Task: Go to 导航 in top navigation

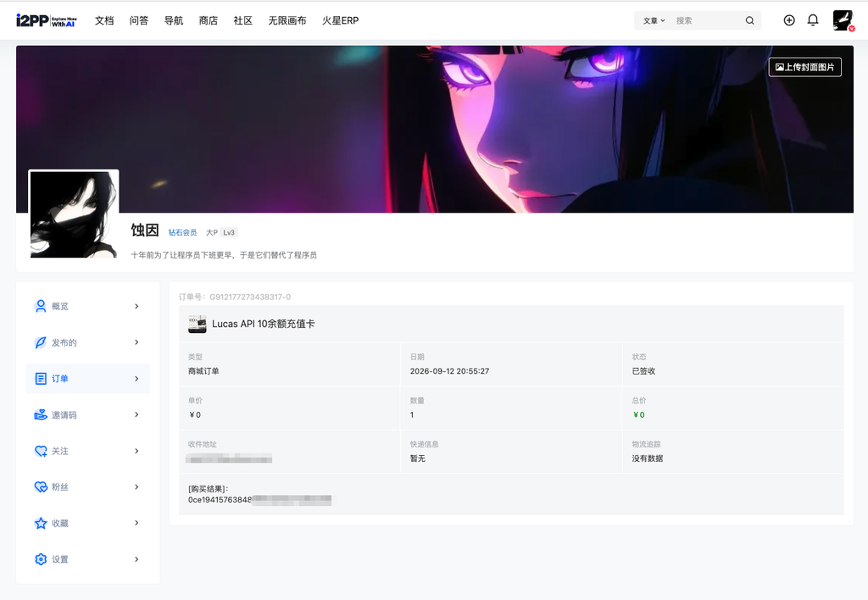Action: point(173,20)
